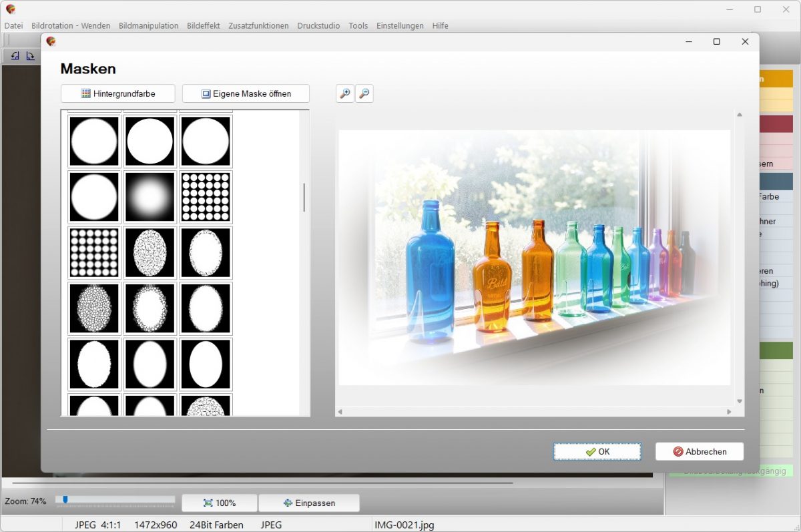Click the preview scroll right arrow
This screenshot has height=532, width=801.
[x=729, y=412]
